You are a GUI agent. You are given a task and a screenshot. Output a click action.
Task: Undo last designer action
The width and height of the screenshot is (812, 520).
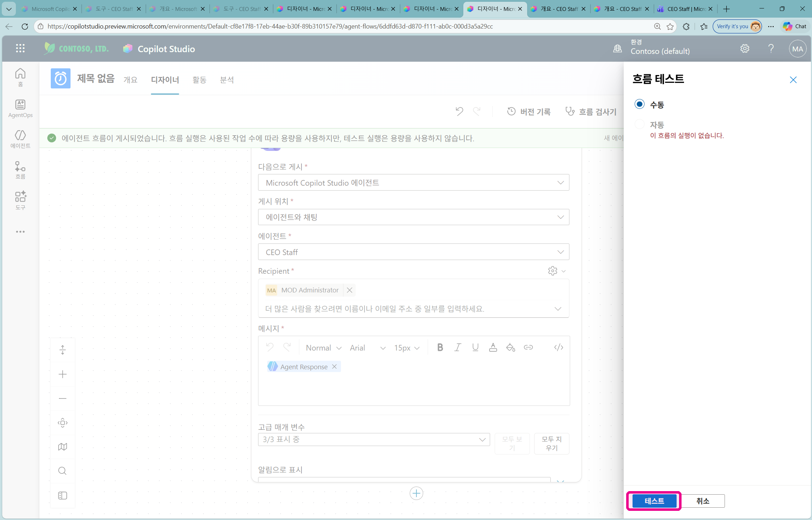click(459, 112)
